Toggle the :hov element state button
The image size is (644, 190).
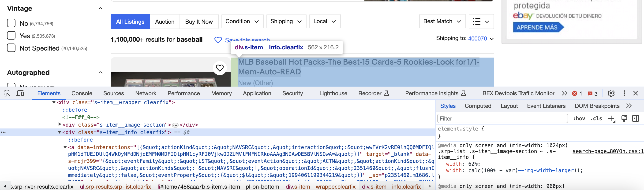[x=579, y=119]
